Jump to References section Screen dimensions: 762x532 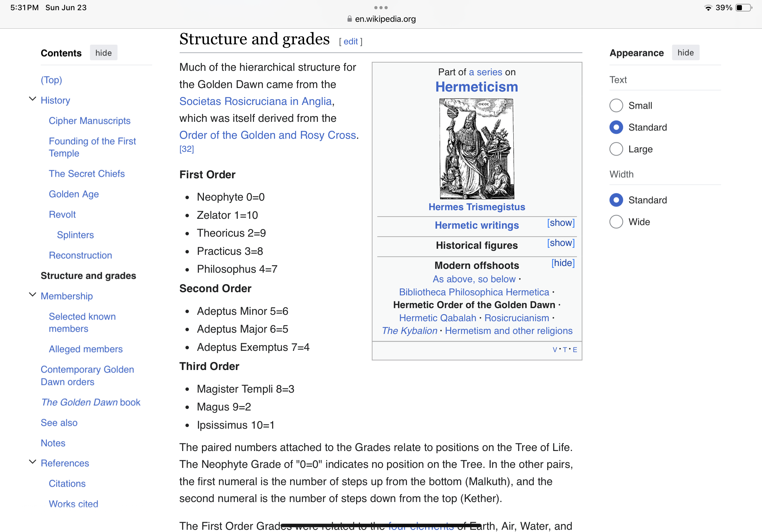[65, 463]
